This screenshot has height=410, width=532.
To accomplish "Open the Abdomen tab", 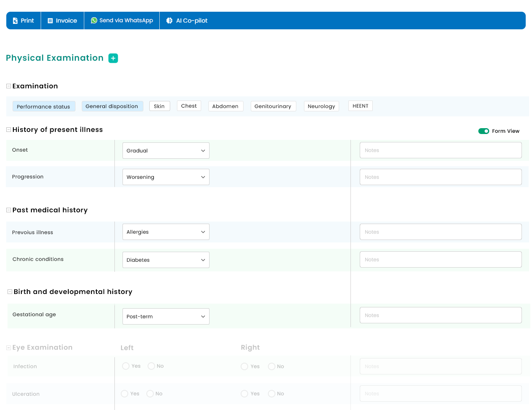I will click(x=226, y=106).
